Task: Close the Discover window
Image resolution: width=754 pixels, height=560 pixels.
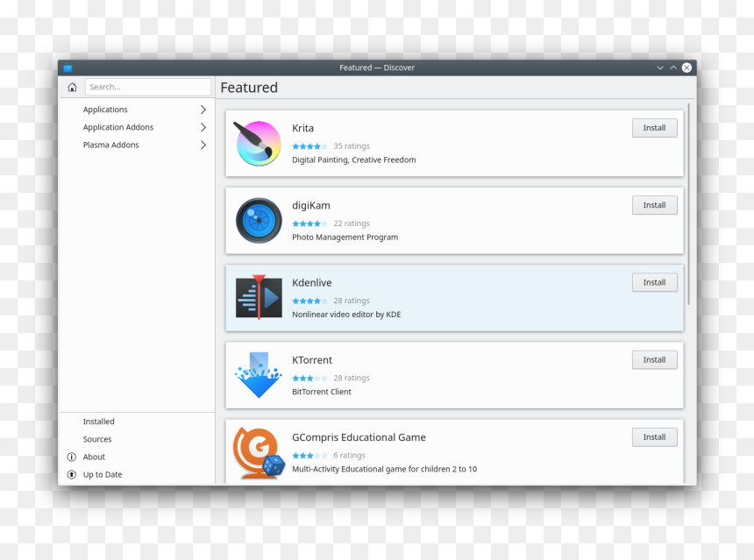Action: pos(686,67)
